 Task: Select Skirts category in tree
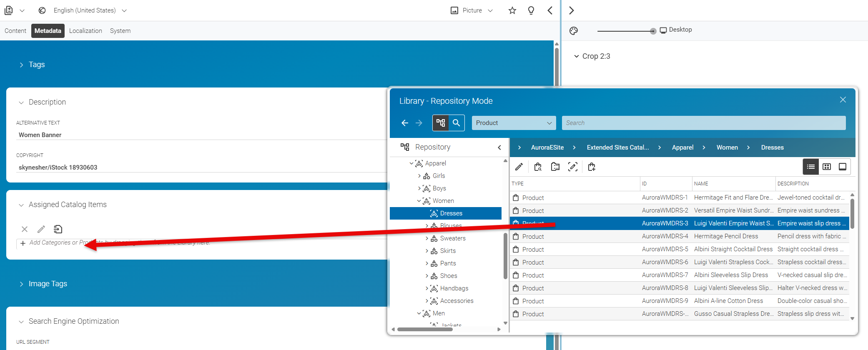pyautogui.click(x=448, y=251)
